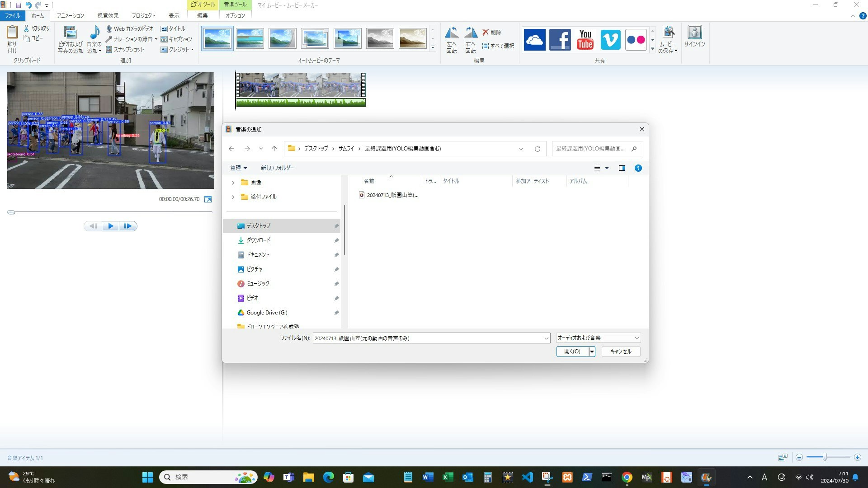Publish the movie to YouTube

[585, 40]
